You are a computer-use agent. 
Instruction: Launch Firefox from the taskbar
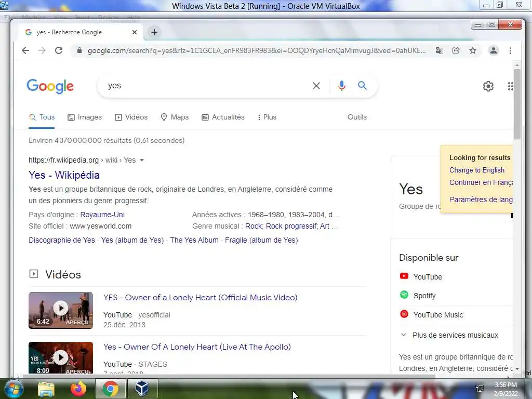point(78,389)
